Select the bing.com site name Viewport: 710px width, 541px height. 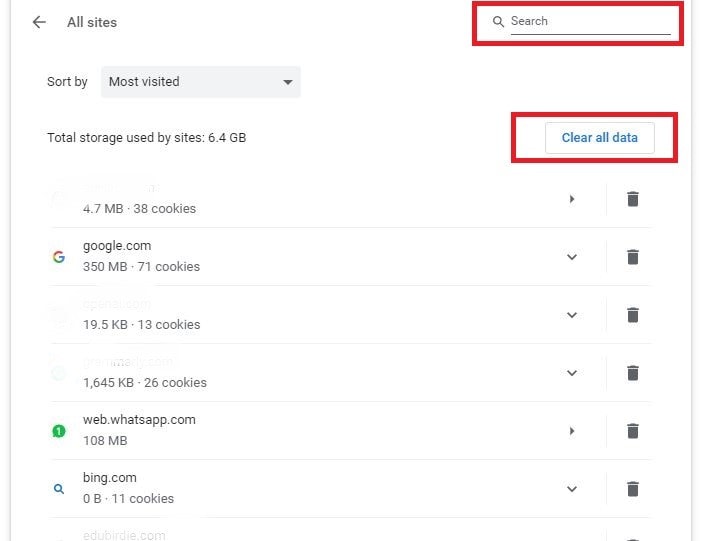click(x=110, y=478)
